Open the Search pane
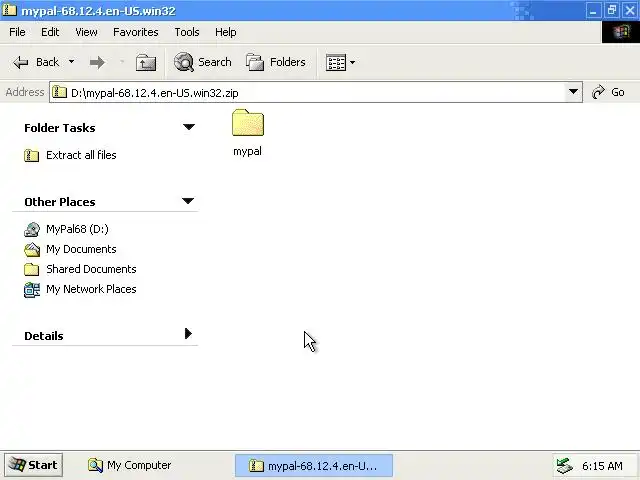 coord(202,62)
